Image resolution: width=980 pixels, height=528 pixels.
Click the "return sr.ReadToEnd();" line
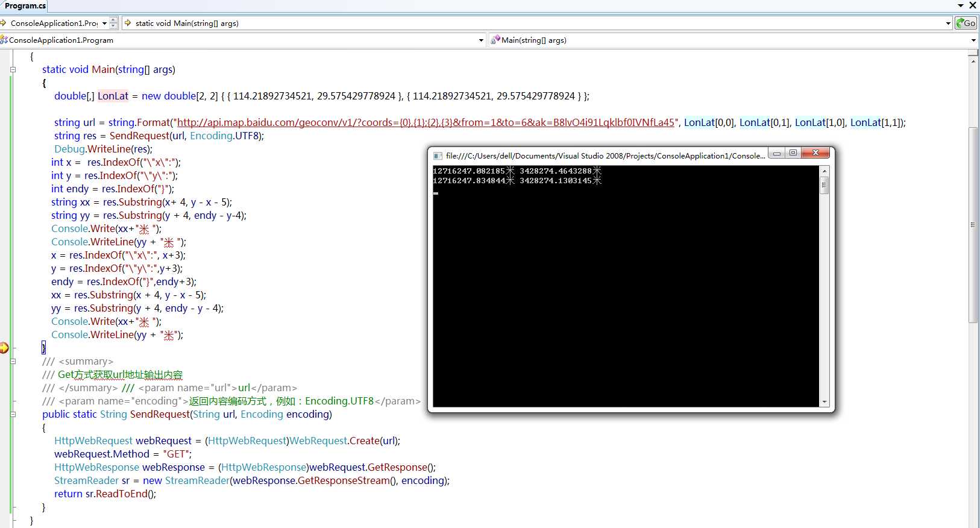(105, 494)
